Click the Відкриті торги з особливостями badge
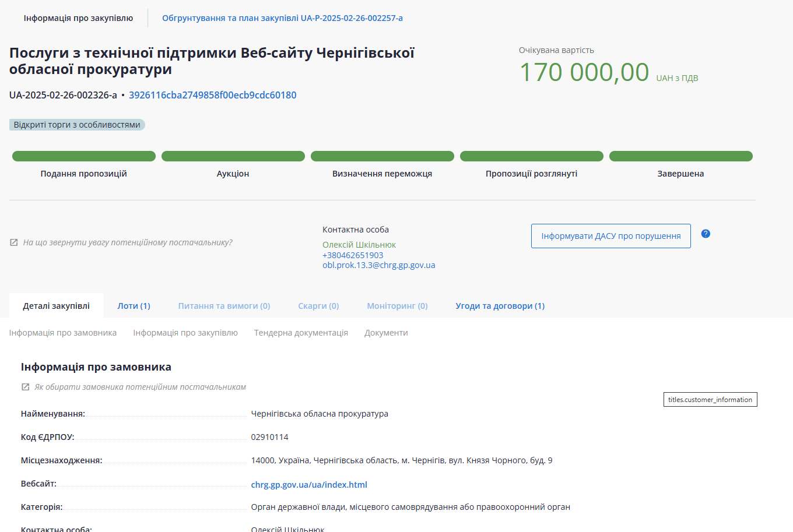Image resolution: width=793 pixels, height=532 pixels. click(x=77, y=125)
